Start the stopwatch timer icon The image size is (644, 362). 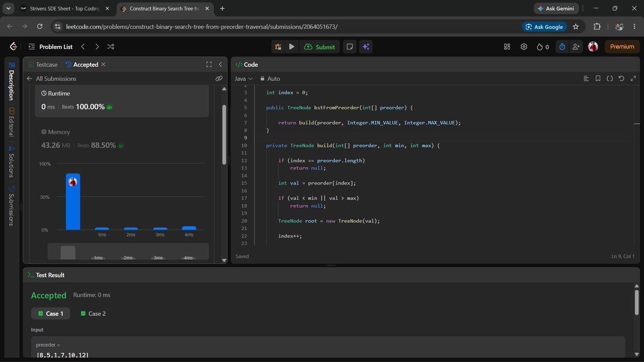[x=562, y=47]
